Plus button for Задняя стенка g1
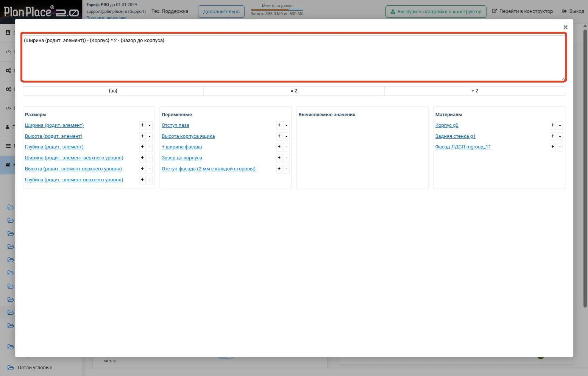The height and width of the screenshot is (376, 588). (x=553, y=136)
